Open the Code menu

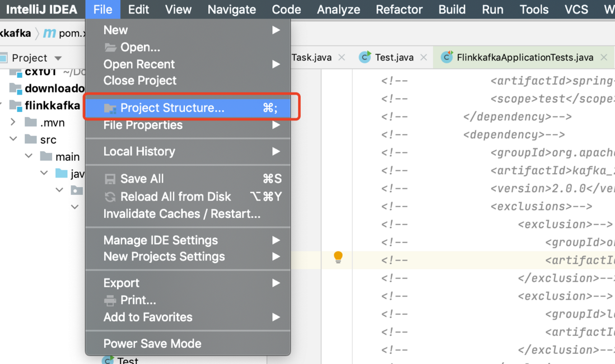286,10
